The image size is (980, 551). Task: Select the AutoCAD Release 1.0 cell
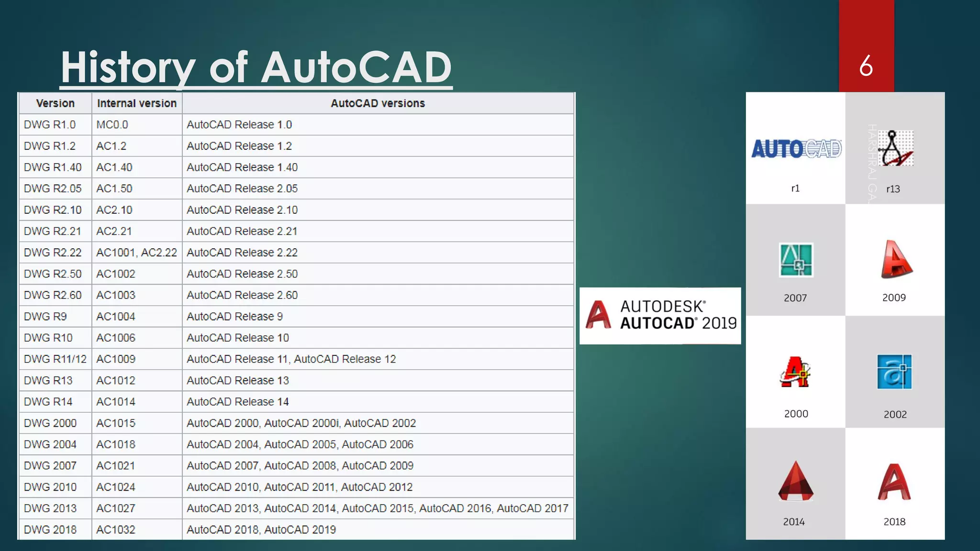point(378,125)
